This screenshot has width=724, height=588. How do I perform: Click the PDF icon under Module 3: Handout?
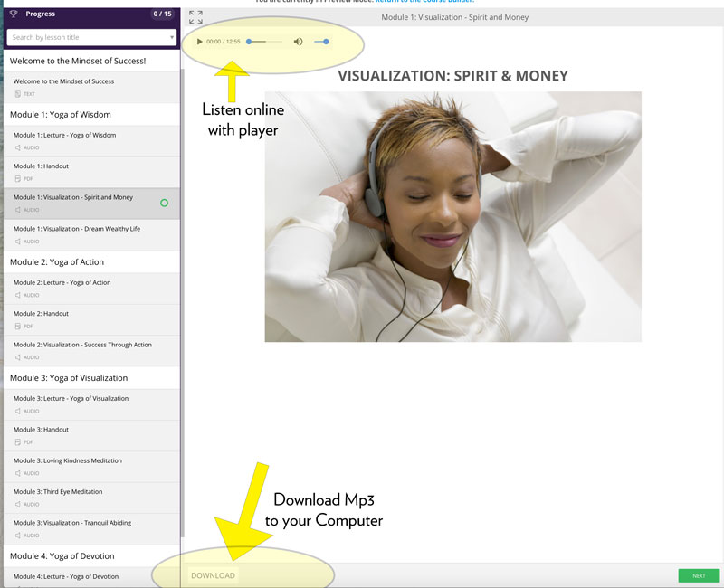pyautogui.click(x=18, y=442)
